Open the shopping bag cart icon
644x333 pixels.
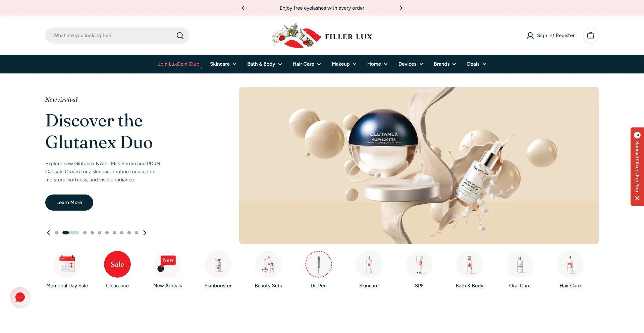(591, 36)
